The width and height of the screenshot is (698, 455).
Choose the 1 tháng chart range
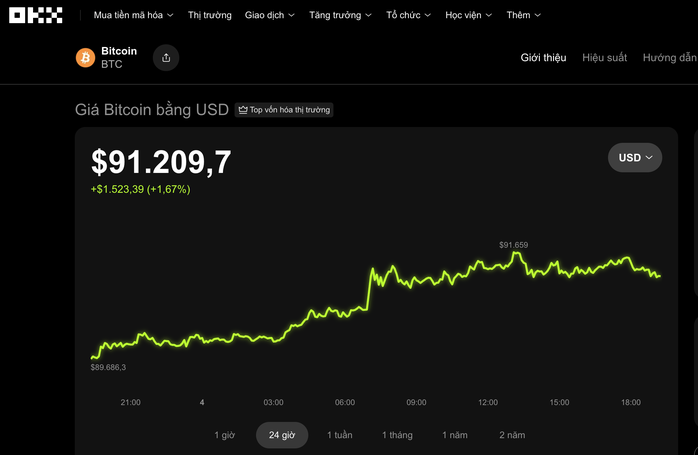(397, 435)
